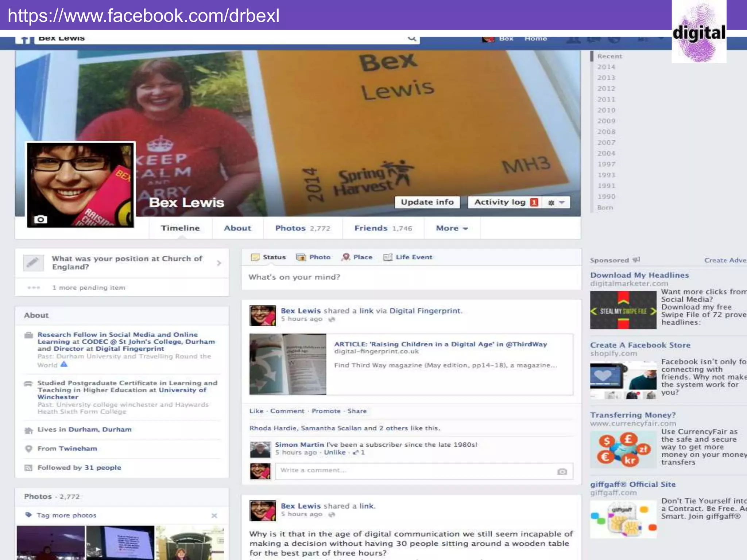Click pencil icon beside Church of England question
The width and height of the screenshot is (747, 560).
(x=33, y=262)
